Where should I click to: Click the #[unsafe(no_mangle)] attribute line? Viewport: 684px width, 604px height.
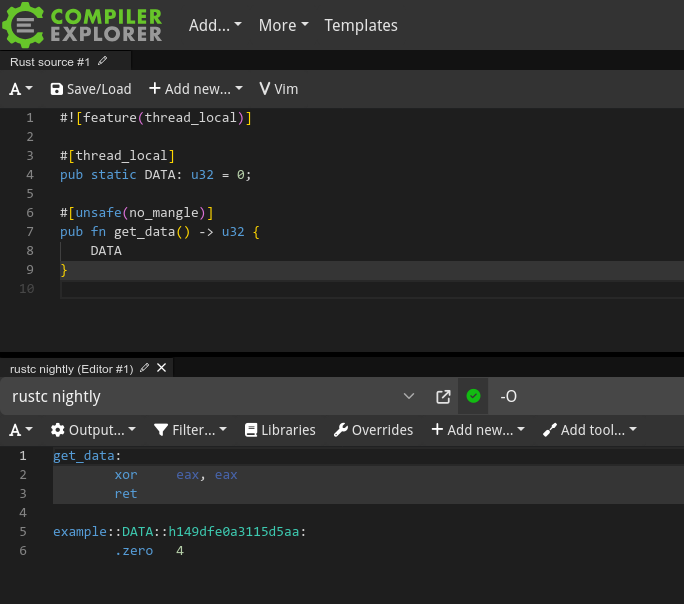[137, 213]
